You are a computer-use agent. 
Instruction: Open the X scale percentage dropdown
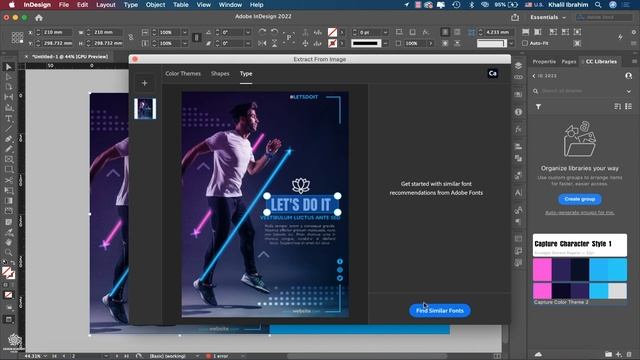pyautogui.click(x=184, y=32)
